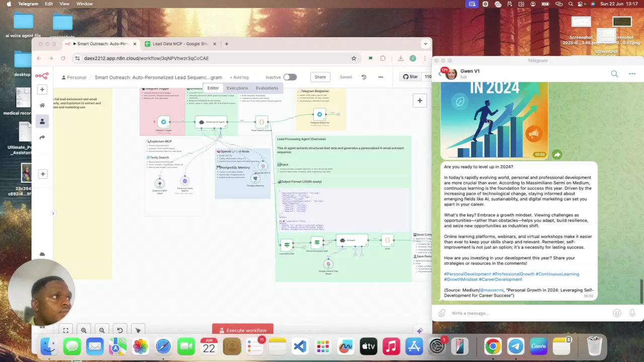Click the #PersonalDevelopment hashtag
Viewport: 644px width, 362px height.
coord(467,274)
